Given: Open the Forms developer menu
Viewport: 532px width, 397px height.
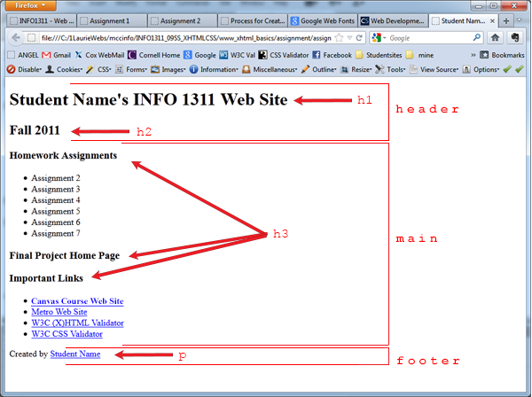Looking at the screenshot, I should [x=131, y=69].
